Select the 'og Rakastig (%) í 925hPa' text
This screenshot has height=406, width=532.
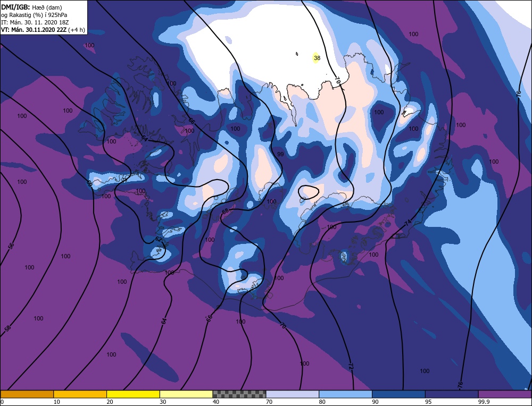coord(34,15)
